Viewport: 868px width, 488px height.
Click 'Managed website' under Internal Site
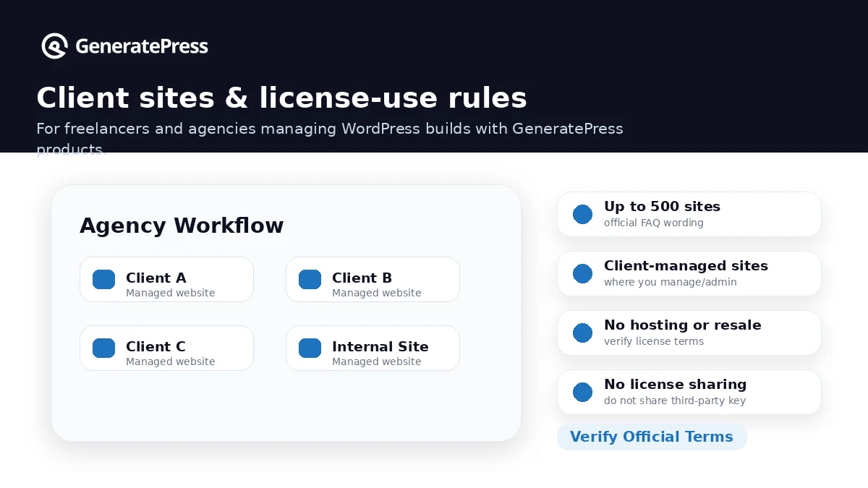tap(377, 361)
